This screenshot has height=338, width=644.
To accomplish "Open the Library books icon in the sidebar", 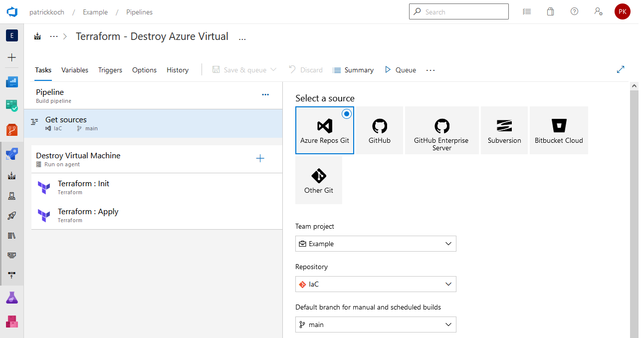I will tap(12, 236).
